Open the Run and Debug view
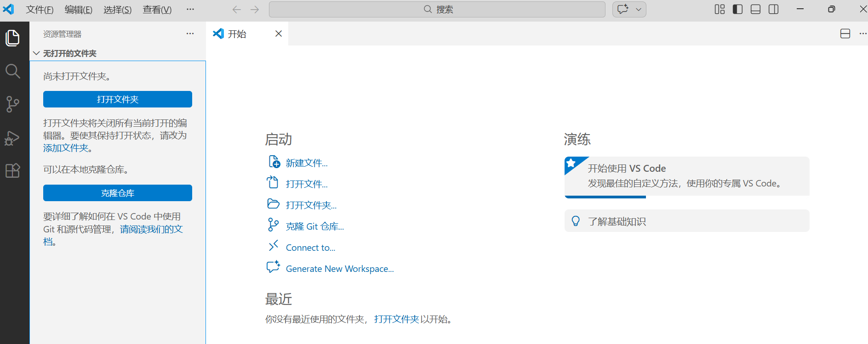The width and height of the screenshot is (868, 344). pyautogui.click(x=12, y=138)
